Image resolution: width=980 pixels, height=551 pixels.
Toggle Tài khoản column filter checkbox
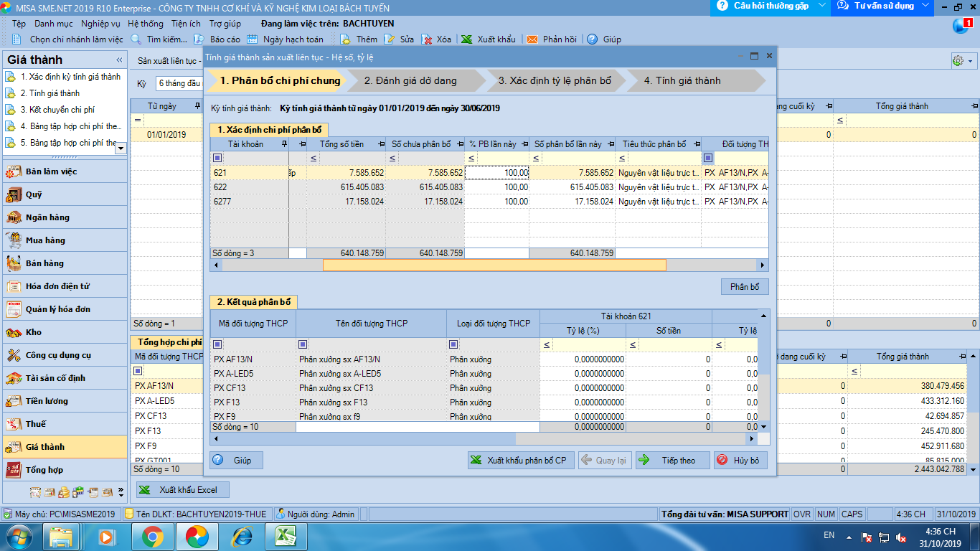click(x=218, y=158)
